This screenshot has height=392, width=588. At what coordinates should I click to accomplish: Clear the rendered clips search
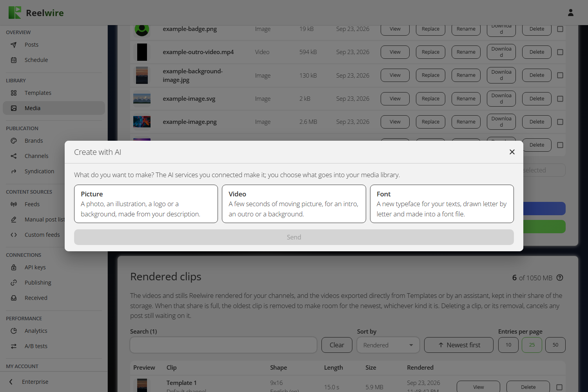(337, 345)
